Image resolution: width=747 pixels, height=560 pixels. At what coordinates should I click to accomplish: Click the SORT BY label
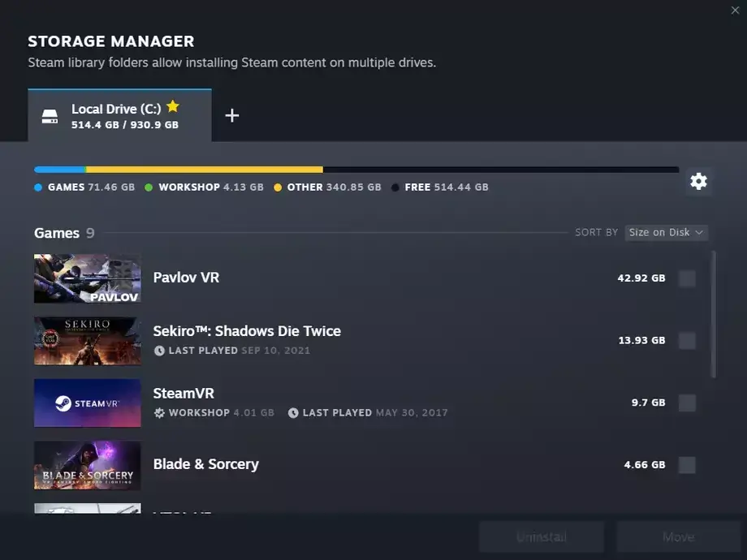[x=596, y=232]
